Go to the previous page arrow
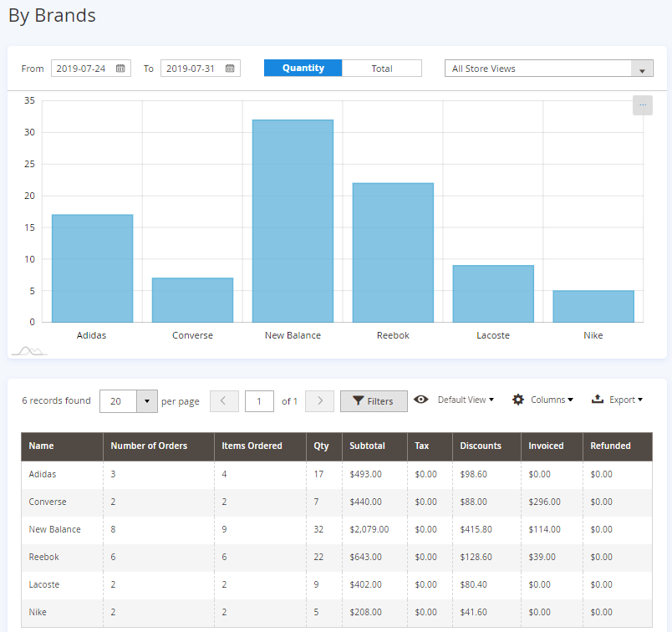This screenshot has height=632, width=672. tap(224, 401)
